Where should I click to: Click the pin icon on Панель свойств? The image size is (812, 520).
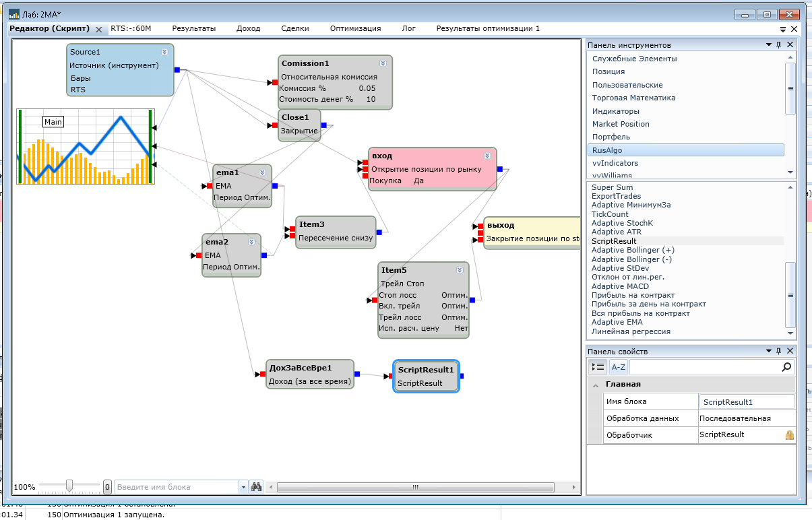click(x=780, y=352)
